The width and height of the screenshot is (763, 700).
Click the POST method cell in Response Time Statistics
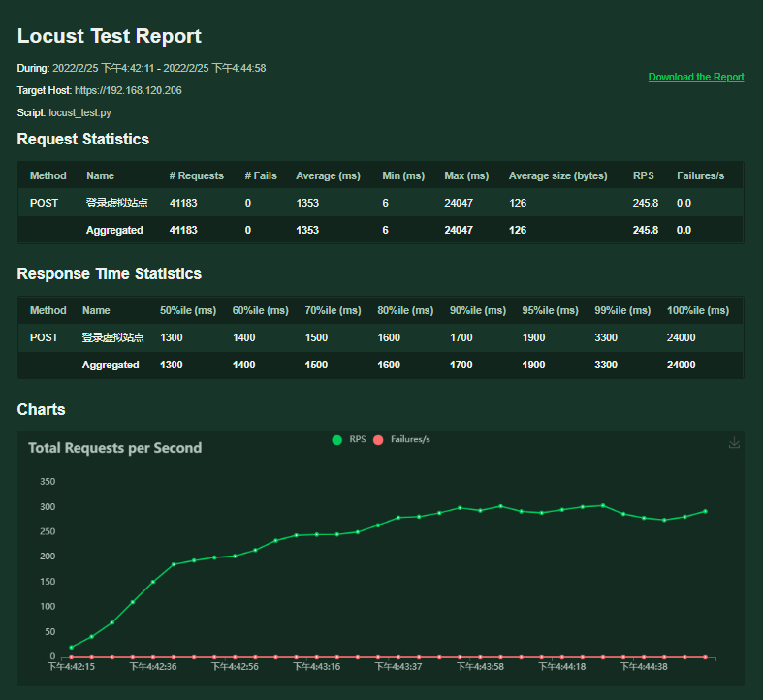44,337
